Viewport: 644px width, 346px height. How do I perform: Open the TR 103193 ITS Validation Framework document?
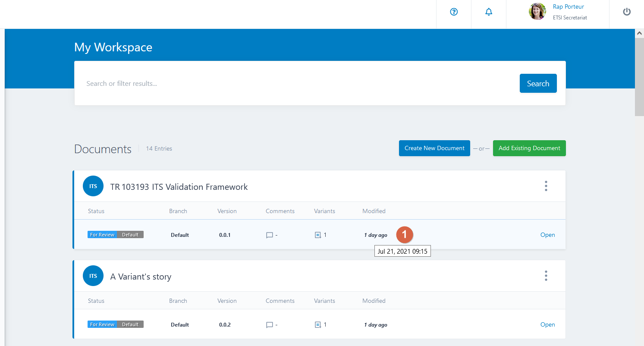(547, 235)
